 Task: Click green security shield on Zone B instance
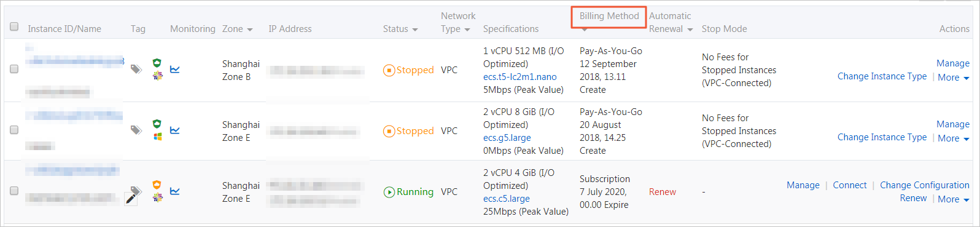[x=157, y=63]
